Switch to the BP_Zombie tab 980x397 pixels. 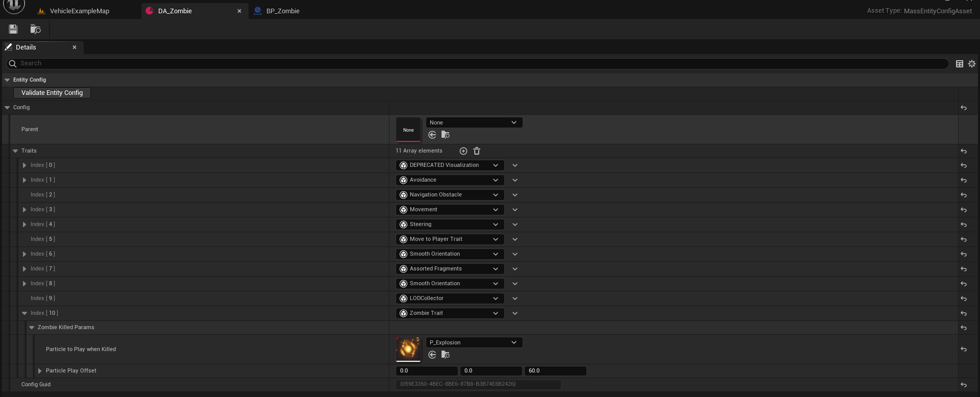point(282,11)
